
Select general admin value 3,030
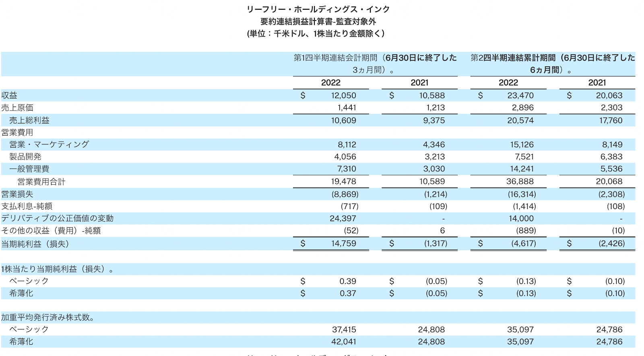(x=434, y=169)
